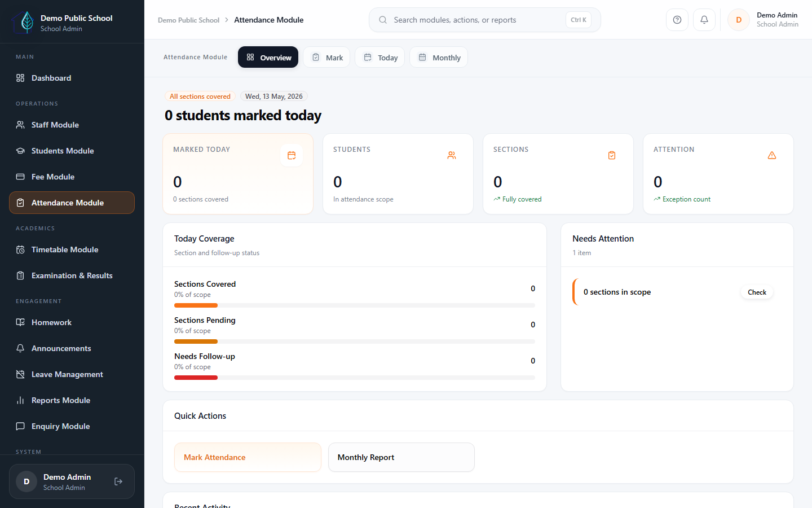This screenshot has width=812, height=508.
Task: Click the Enquiry Module chat bubble icon
Action: click(x=20, y=426)
